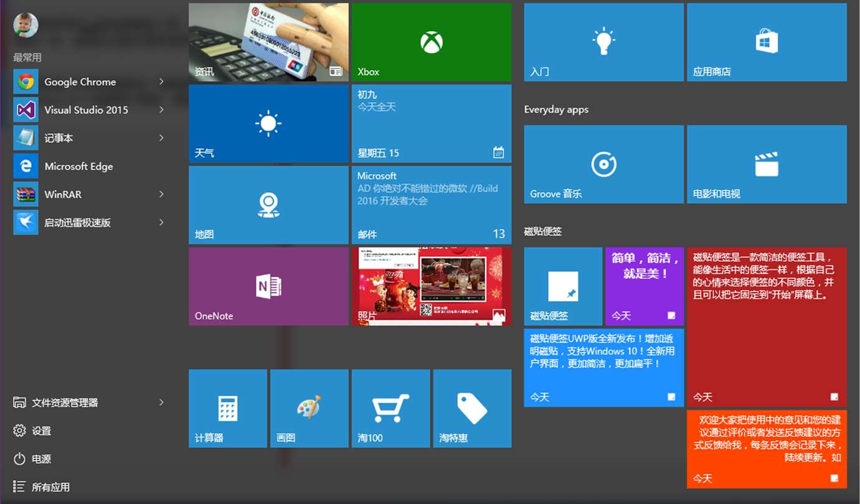Open the 应用商店 Store tile
The width and height of the screenshot is (860, 504).
point(767,42)
